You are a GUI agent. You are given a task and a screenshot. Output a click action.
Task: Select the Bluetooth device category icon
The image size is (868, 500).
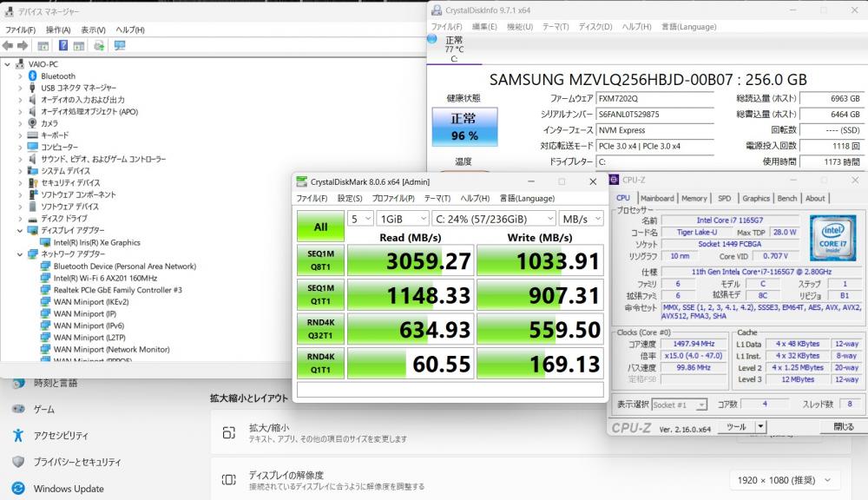coord(32,76)
